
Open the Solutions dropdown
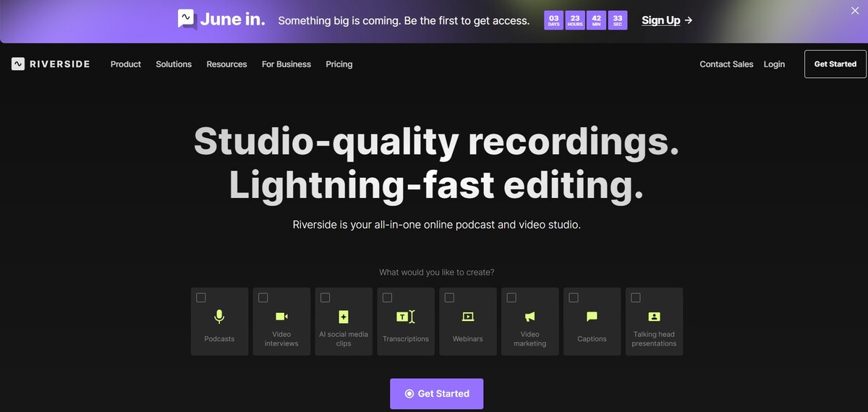(174, 64)
